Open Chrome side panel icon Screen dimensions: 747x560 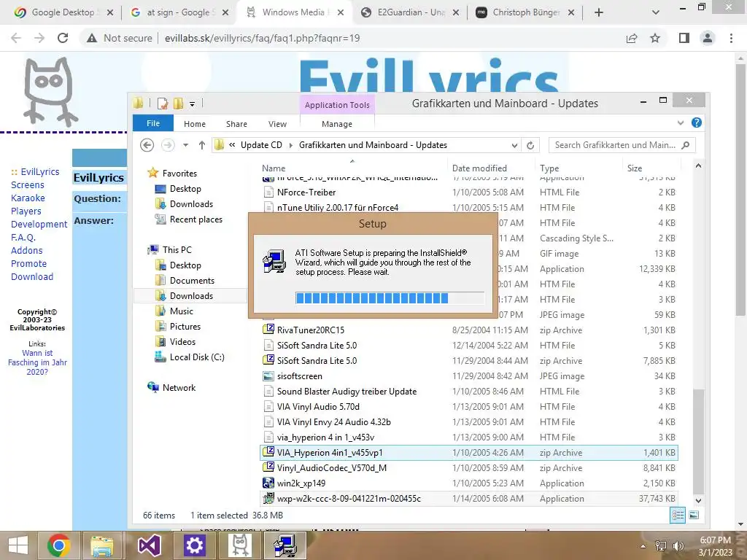tap(684, 38)
